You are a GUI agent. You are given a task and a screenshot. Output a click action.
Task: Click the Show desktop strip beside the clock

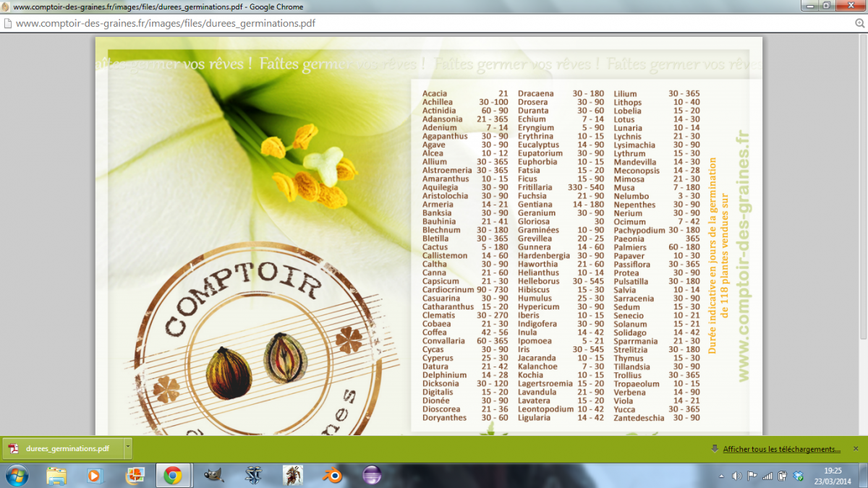[x=863, y=475]
